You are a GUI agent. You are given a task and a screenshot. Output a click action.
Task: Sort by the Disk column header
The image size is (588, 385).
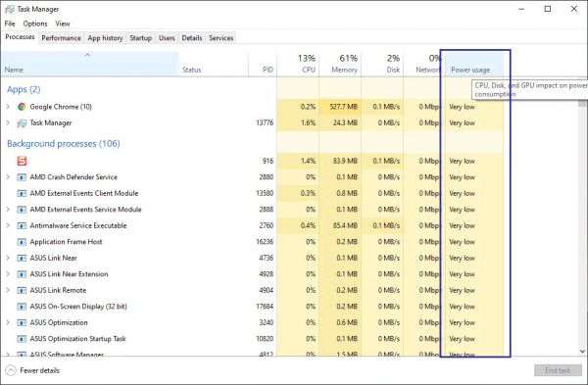(x=382, y=64)
